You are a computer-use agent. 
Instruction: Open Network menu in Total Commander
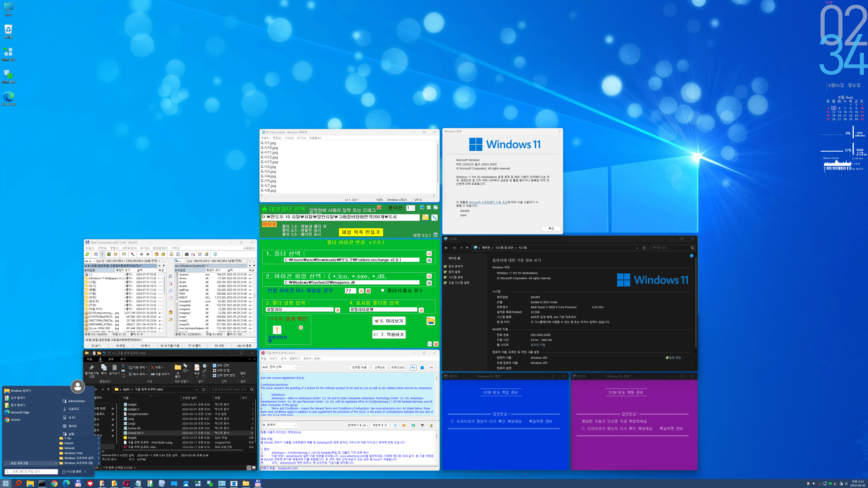pyautogui.click(x=130, y=248)
